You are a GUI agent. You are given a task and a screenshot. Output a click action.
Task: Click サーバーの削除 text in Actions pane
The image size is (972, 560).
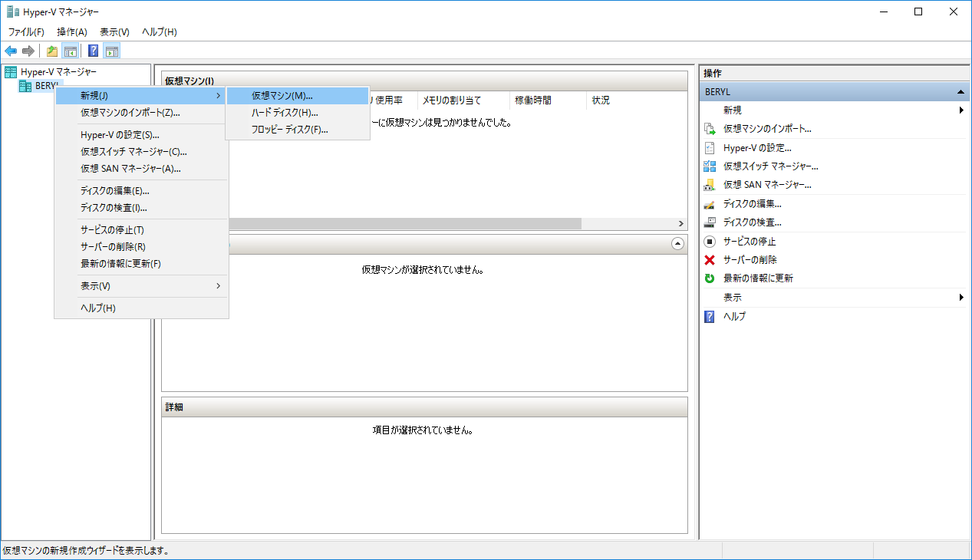pyautogui.click(x=750, y=260)
